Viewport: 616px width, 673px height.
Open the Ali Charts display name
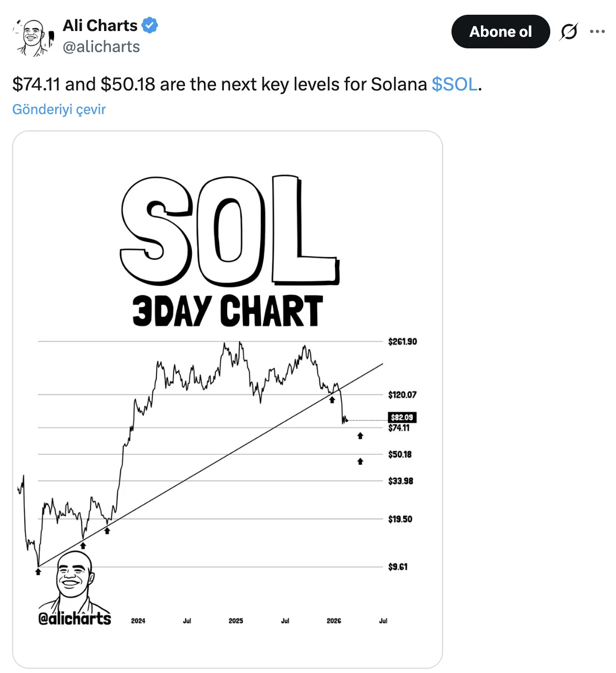coord(100,25)
